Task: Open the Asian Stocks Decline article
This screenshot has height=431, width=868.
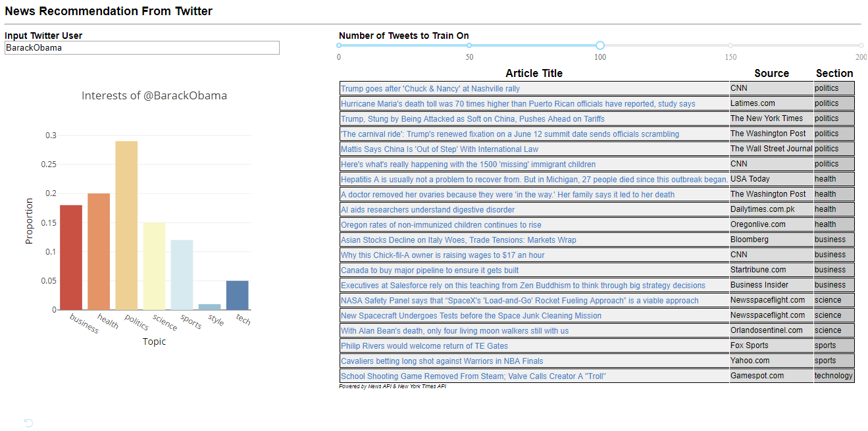Action: [x=458, y=240]
